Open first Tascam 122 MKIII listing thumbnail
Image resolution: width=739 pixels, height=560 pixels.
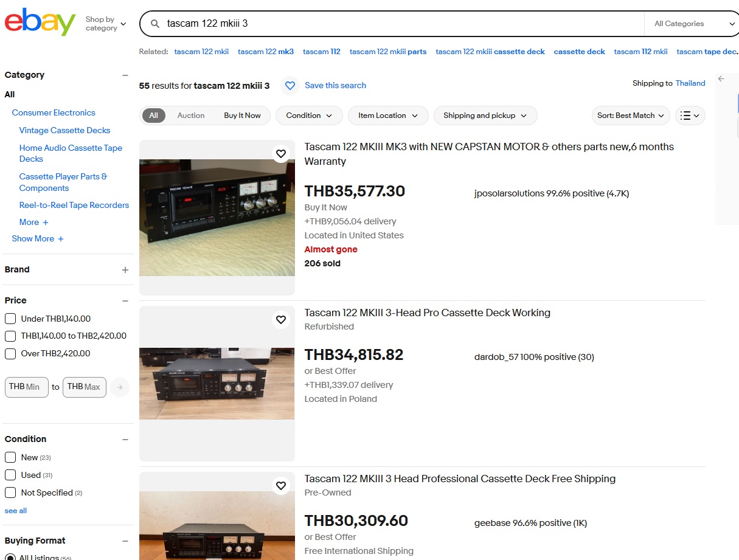click(217, 218)
